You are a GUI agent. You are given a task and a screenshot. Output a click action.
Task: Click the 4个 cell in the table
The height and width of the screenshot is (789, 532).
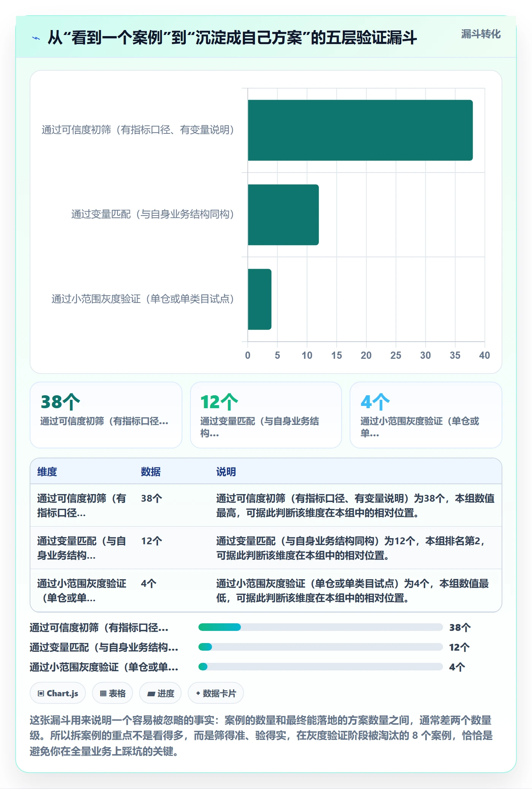[149, 583]
